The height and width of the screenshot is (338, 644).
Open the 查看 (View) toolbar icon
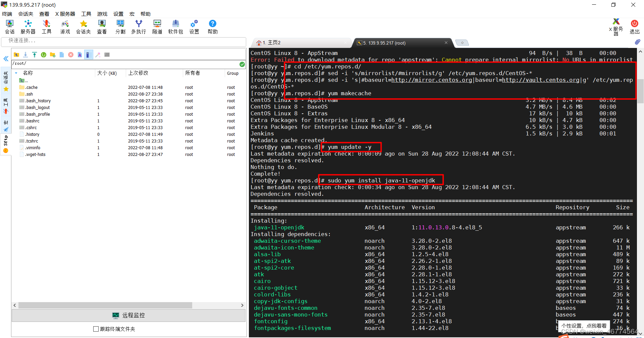coord(102,27)
